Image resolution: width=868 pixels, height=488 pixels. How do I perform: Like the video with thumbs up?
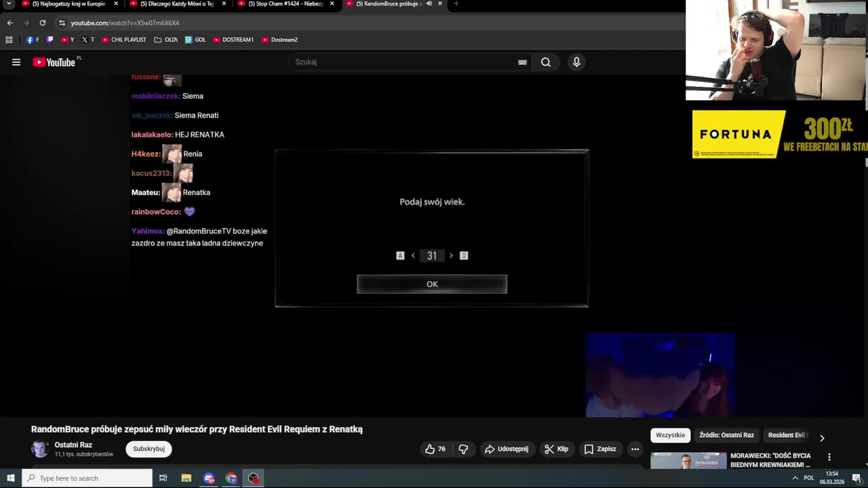pyautogui.click(x=435, y=449)
